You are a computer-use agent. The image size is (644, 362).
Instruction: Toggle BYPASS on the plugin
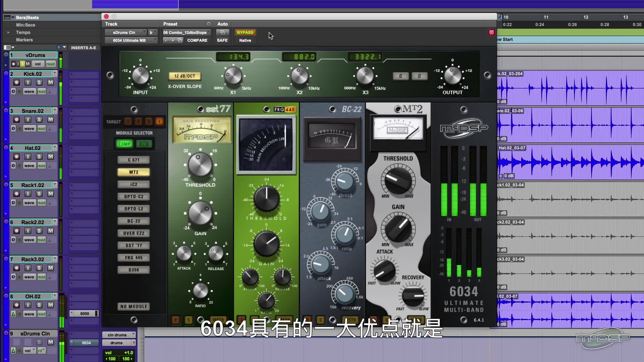(x=245, y=33)
